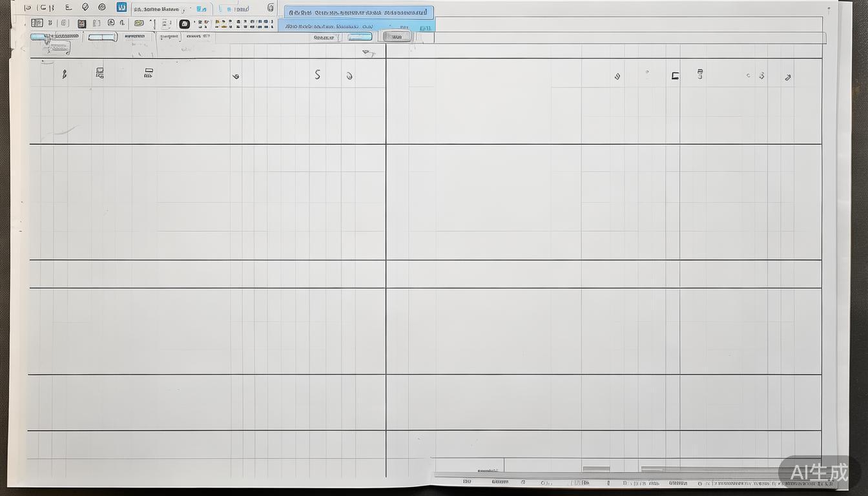Image resolution: width=868 pixels, height=496 pixels.
Task: Click the blue W Word icon
Action: [x=121, y=7]
